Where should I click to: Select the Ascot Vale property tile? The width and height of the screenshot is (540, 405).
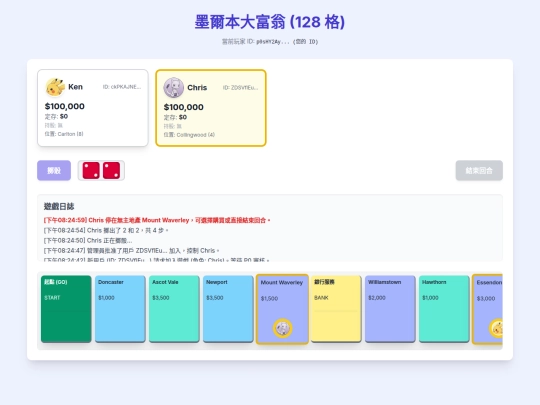tap(174, 309)
